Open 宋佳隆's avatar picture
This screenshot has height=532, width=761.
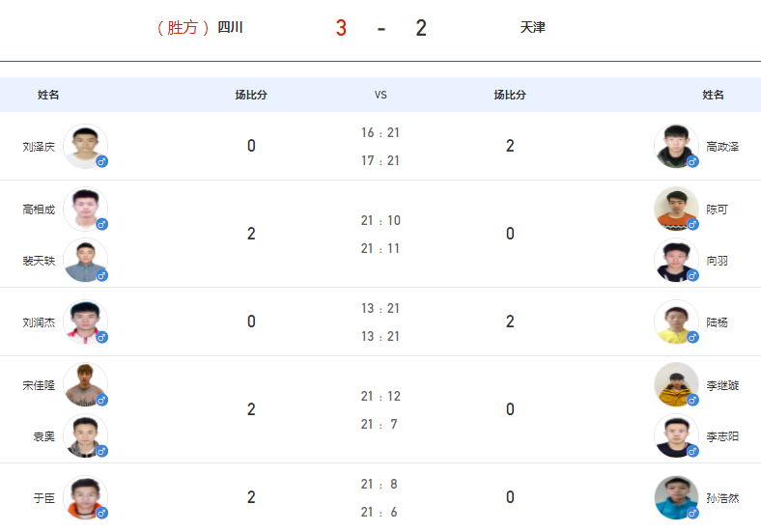(x=85, y=385)
